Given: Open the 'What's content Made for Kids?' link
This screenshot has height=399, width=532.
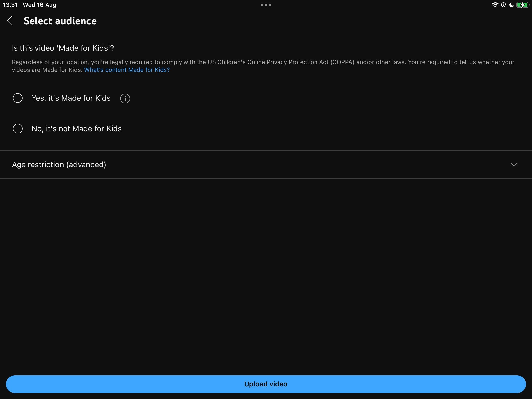Looking at the screenshot, I should 127,70.
